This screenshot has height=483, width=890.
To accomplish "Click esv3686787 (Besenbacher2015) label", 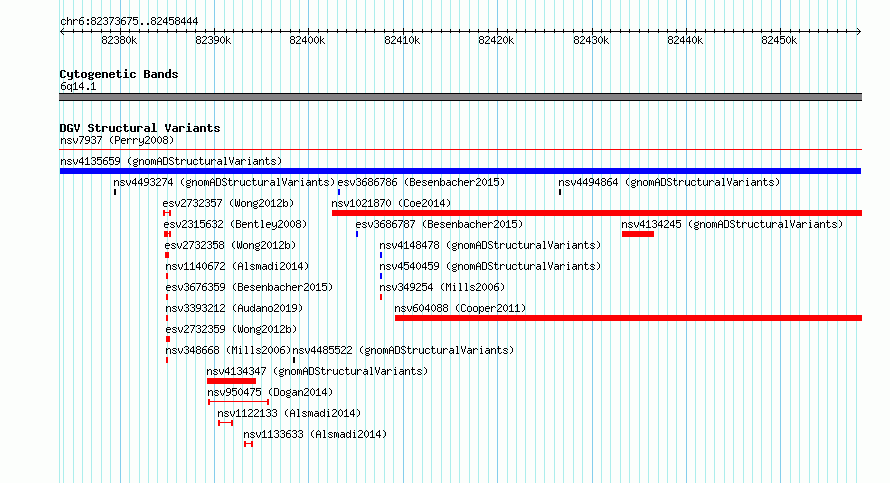I will (439, 224).
